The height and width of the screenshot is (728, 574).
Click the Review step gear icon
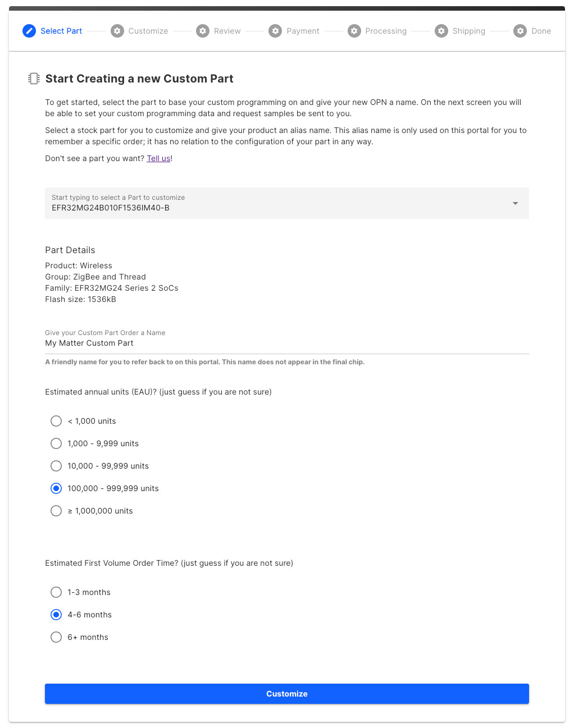click(x=203, y=31)
